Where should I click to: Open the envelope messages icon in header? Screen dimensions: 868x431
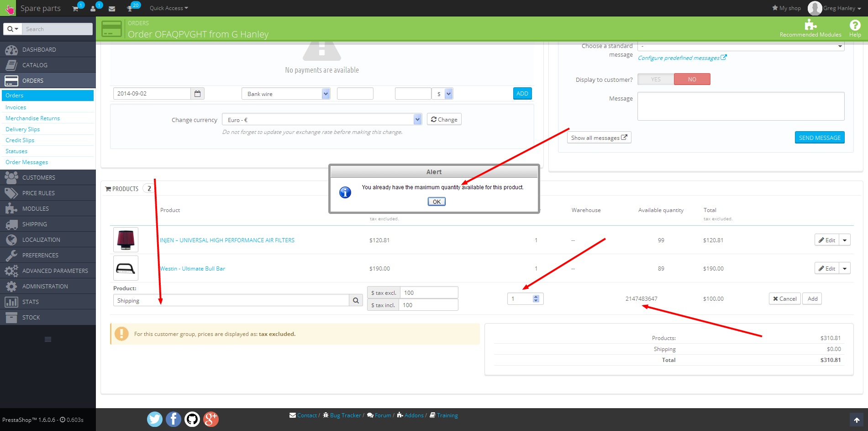pos(112,8)
